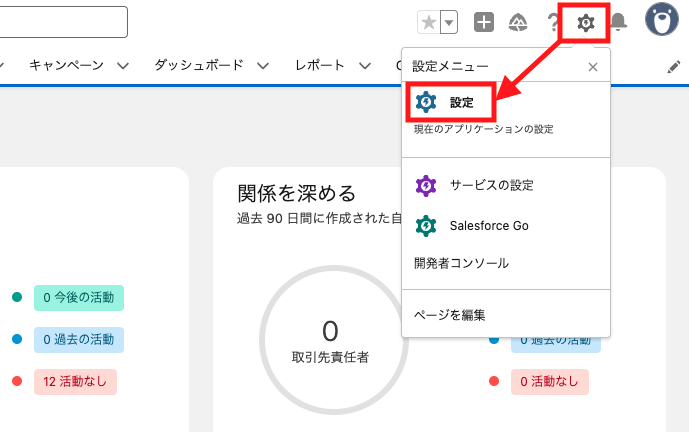689x432 pixels.
Task: Open the レポート tab chevron menu
Action: coord(365,66)
